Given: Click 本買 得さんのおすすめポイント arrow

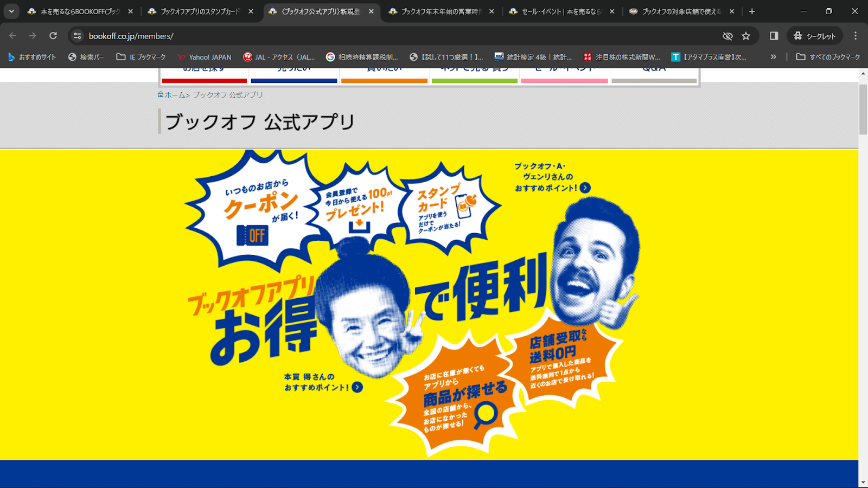Looking at the screenshot, I should tap(357, 387).
